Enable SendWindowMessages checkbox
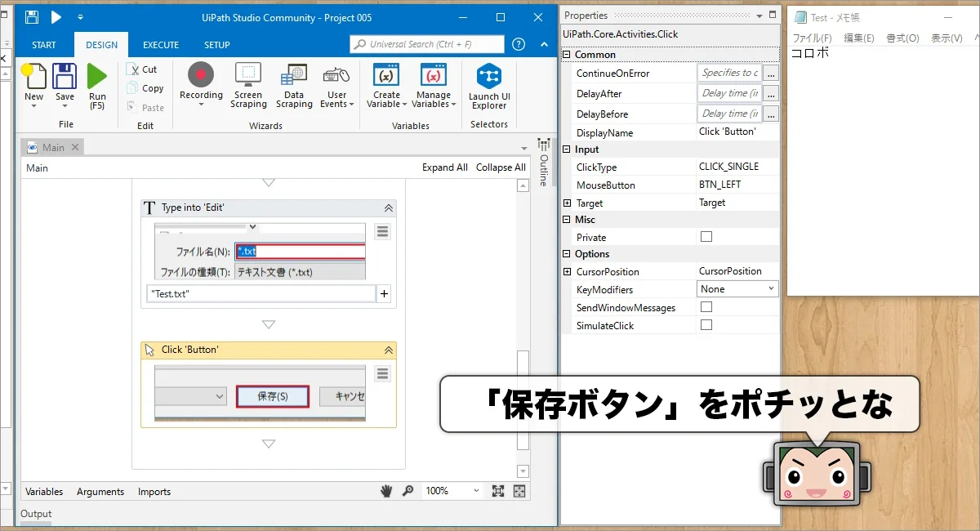980x531 pixels. pos(706,307)
